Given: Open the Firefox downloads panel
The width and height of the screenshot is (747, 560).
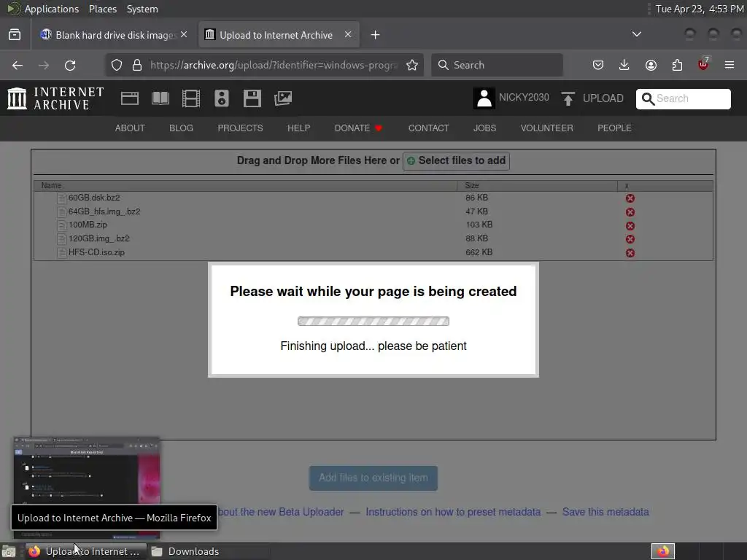Looking at the screenshot, I should pyautogui.click(x=624, y=65).
